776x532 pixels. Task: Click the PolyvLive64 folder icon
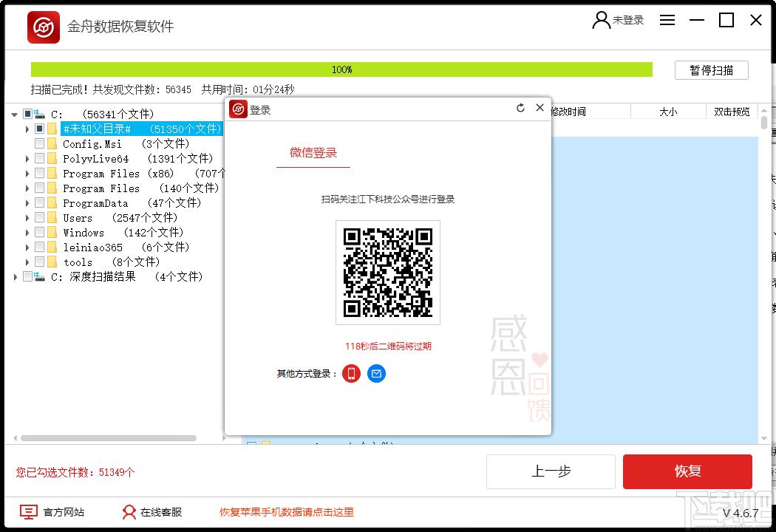52,159
